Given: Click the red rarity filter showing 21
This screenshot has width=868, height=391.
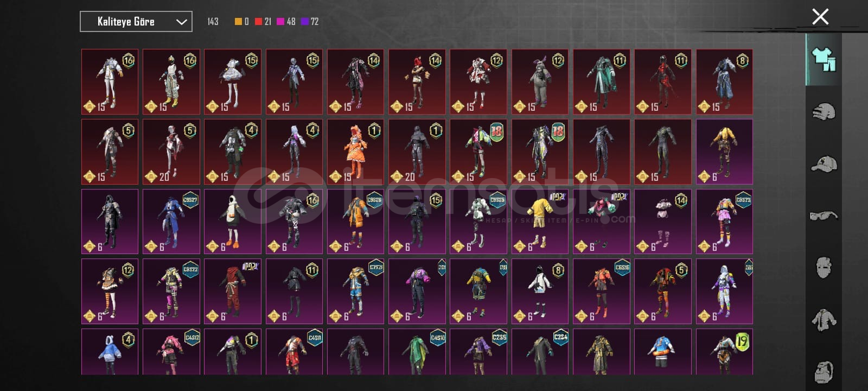Looking at the screenshot, I should point(263,22).
